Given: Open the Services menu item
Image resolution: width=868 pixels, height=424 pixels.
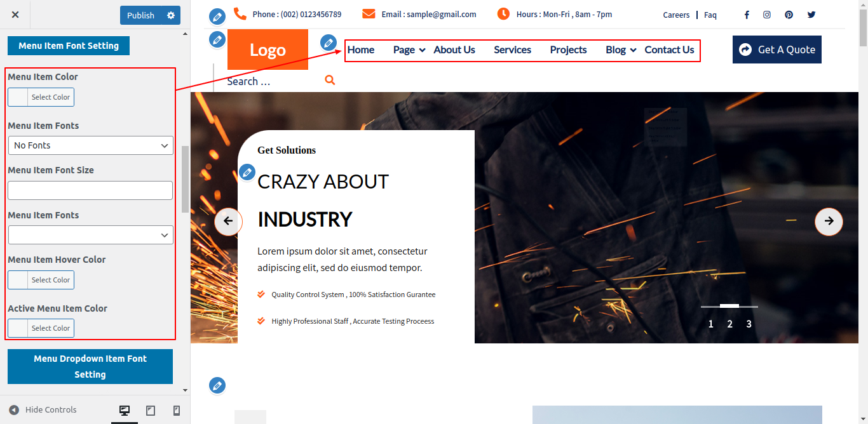Looking at the screenshot, I should coord(512,50).
